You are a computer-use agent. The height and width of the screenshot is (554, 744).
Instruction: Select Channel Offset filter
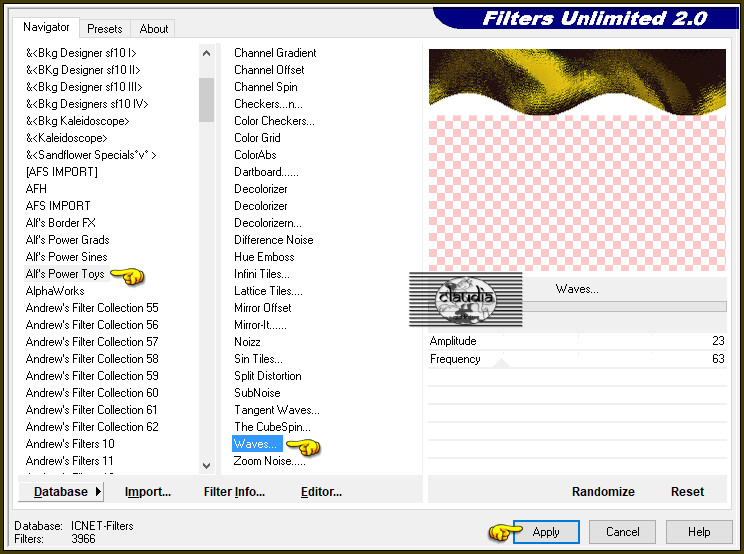click(269, 70)
